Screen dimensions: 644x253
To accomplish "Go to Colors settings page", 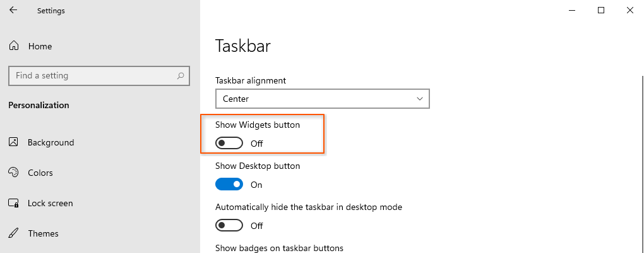I will [40, 173].
